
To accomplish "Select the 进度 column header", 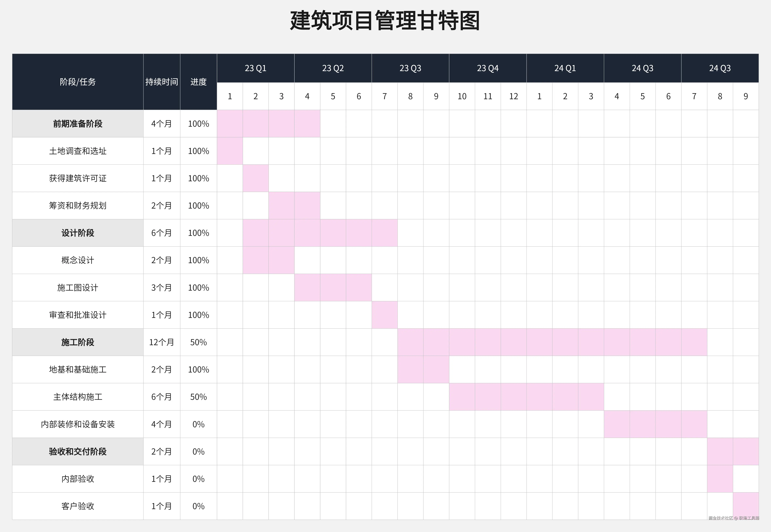I will click(x=198, y=82).
